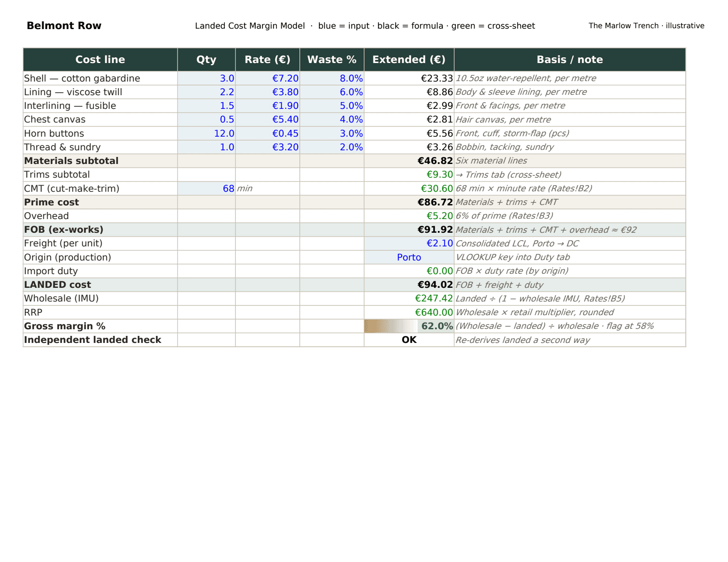
Task: Click the Trims subtotal value €9.30
Action: pyautogui.click(x=409, y=175)
